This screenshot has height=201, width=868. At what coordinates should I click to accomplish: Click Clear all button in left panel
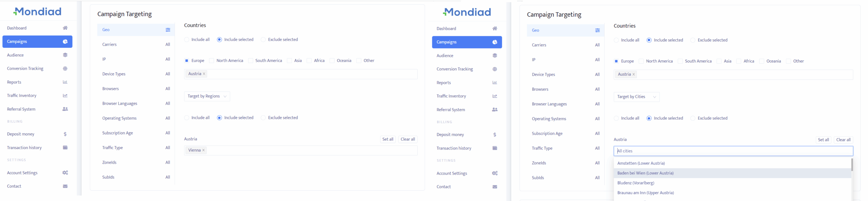[x=408, y=139]
